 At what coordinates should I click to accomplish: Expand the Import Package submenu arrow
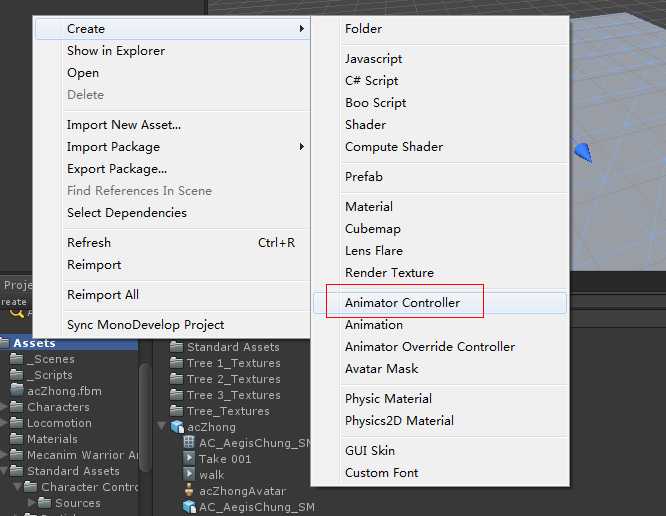point(302,147)
